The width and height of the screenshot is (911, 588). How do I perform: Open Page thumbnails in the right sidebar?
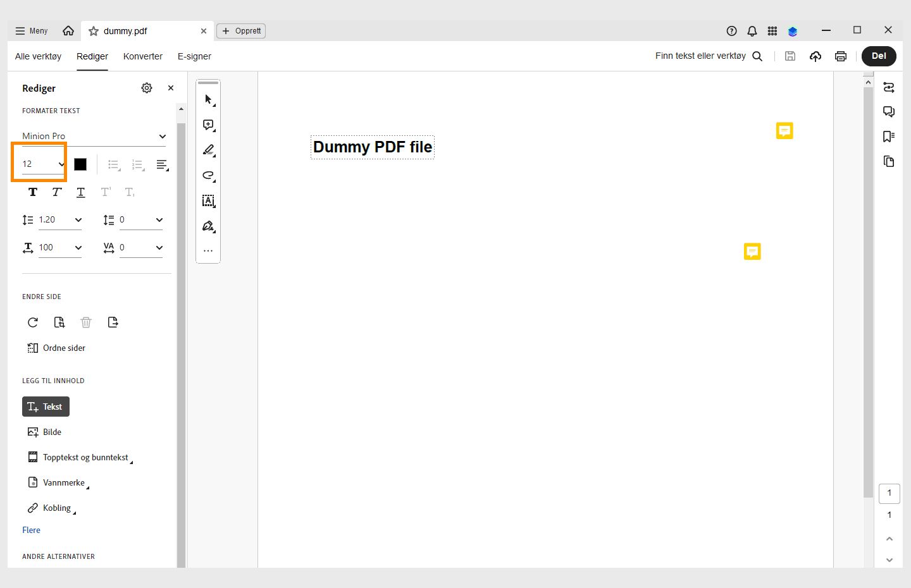889,161
